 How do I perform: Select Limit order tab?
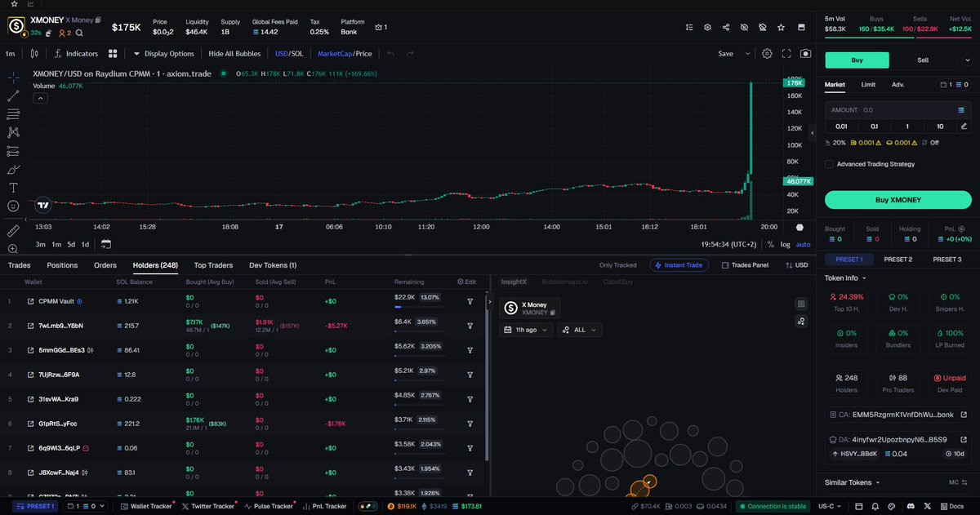(868, 84)
